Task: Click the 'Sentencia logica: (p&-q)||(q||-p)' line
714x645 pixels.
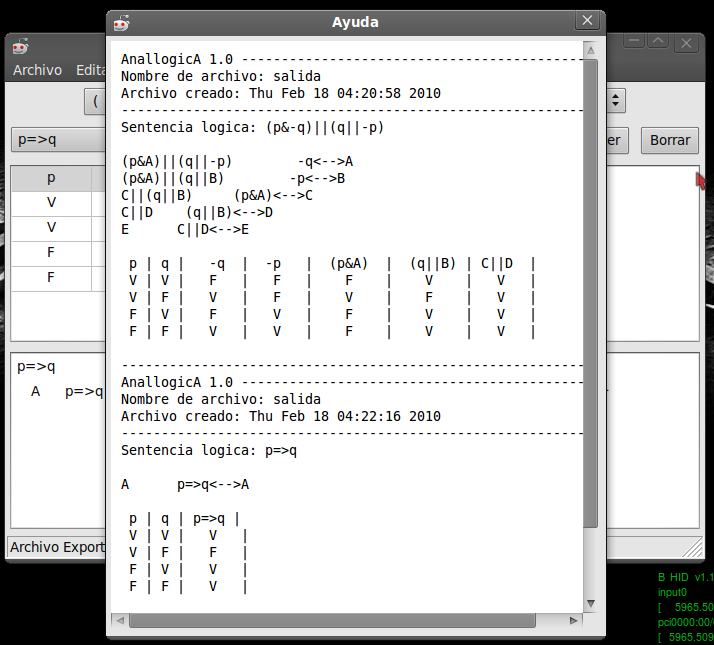Action: [252, 128]
